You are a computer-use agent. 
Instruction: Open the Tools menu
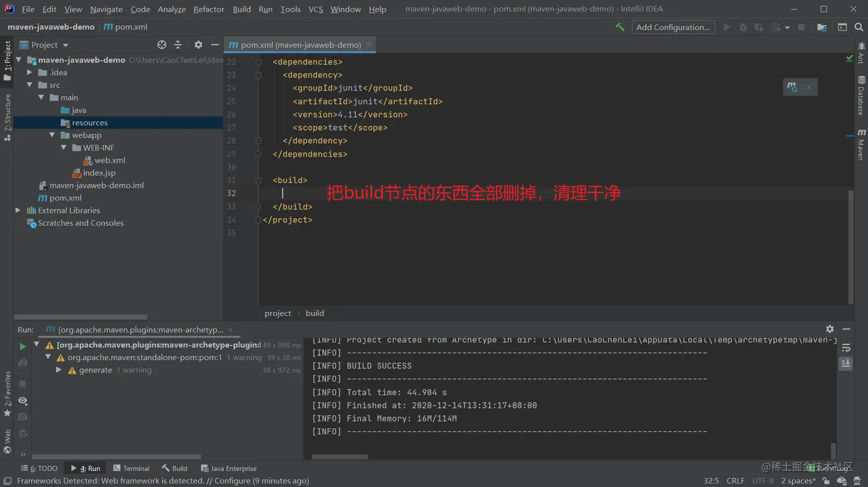click(x=290, y=9)
